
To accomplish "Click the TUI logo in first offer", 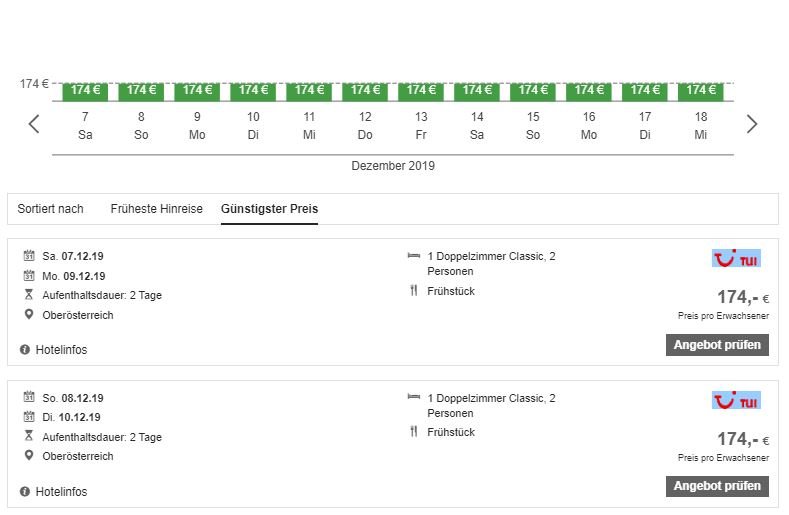I will [x=736, y=259].
